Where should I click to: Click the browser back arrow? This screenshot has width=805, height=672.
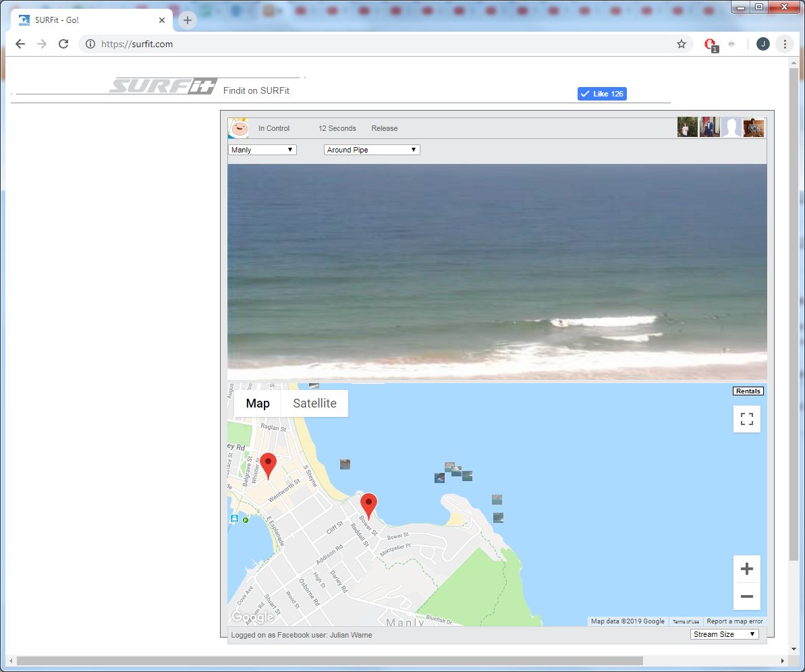pos(20,44)
